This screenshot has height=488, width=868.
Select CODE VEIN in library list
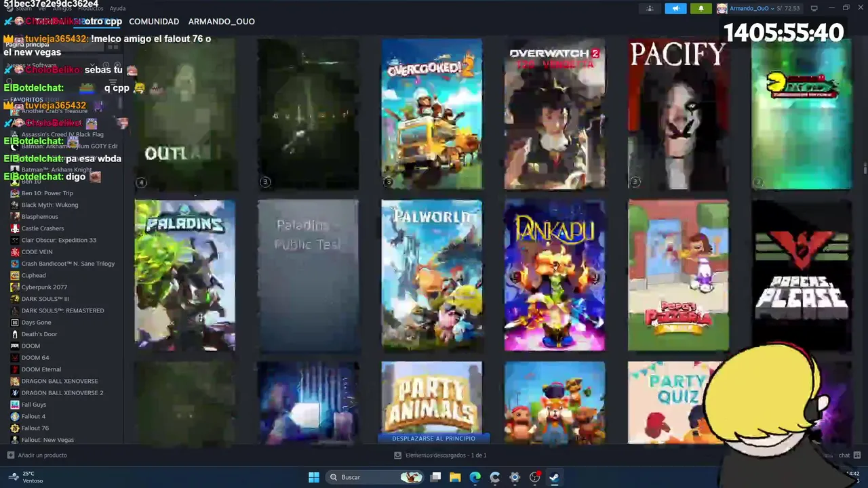point(37,252)
